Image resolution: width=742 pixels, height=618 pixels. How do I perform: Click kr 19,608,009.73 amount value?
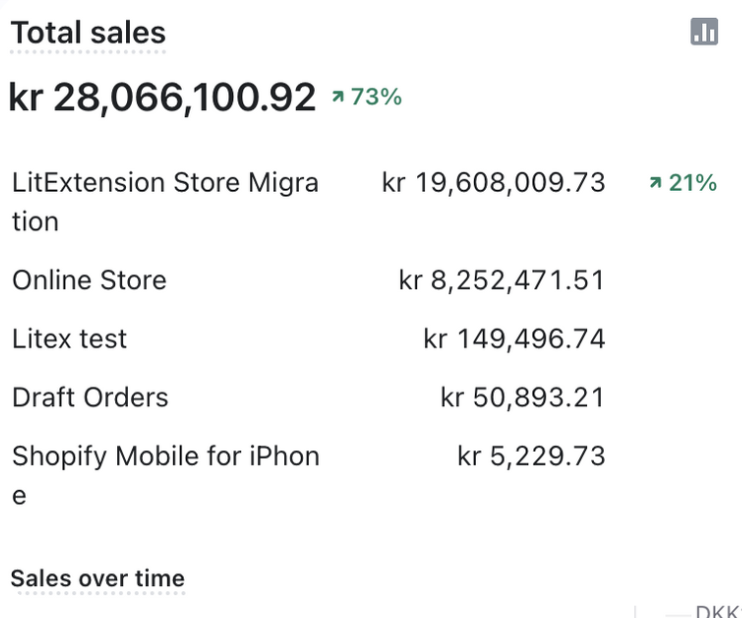493,183
